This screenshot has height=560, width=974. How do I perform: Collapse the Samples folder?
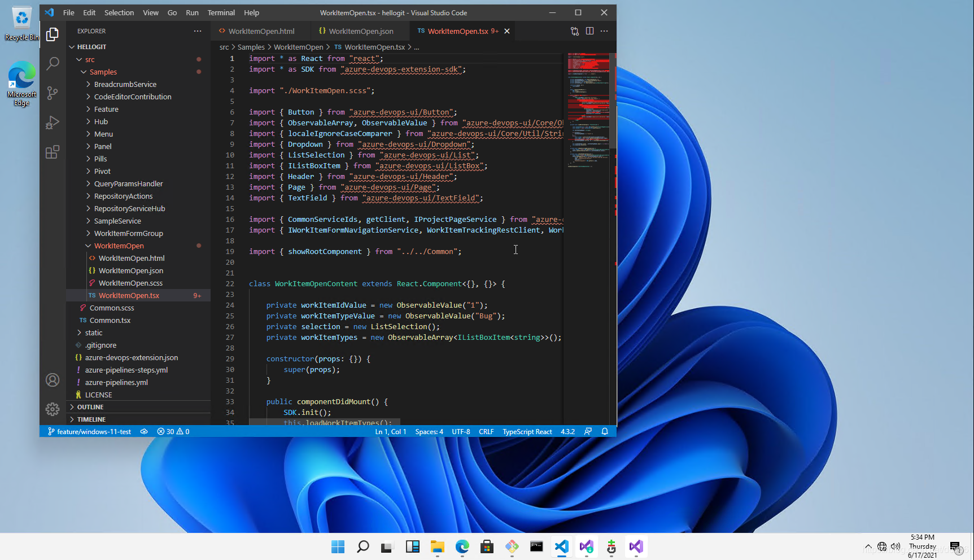point(138,72)
